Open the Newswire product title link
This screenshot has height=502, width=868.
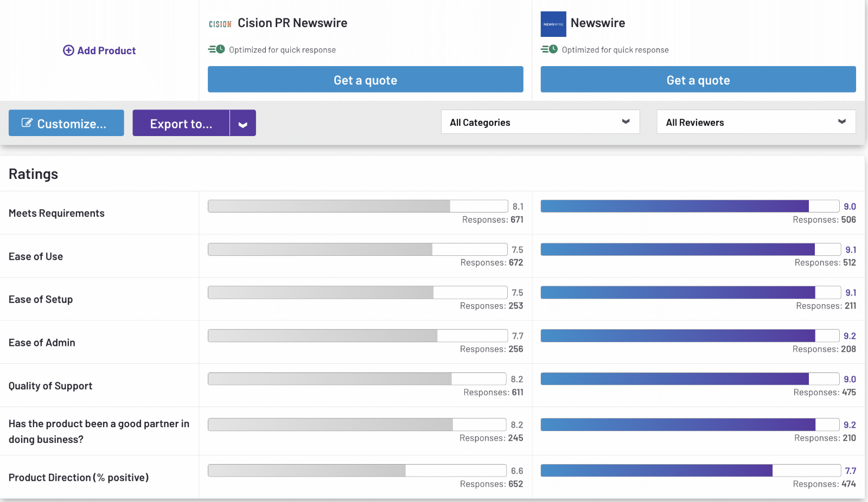pos(597,23)
